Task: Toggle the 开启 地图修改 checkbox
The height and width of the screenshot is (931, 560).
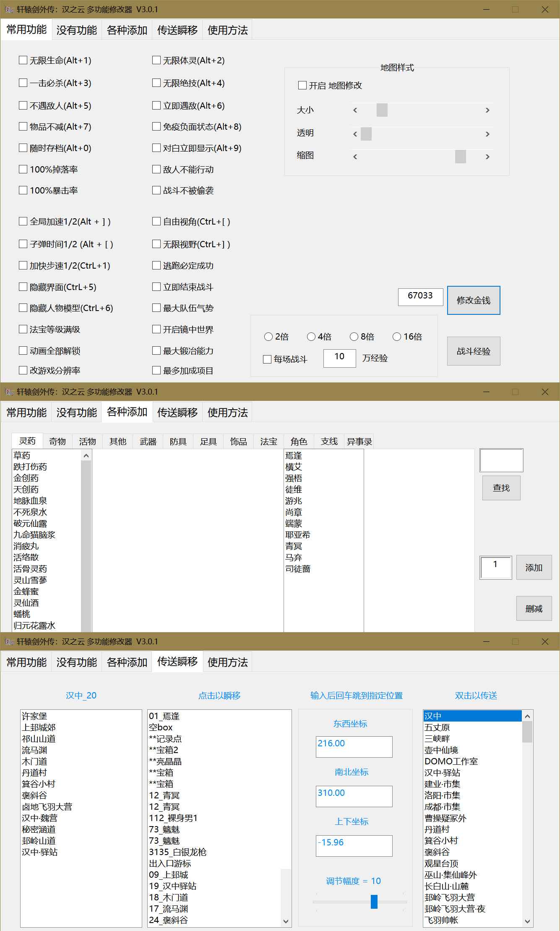Action: pyautogui.click(x=302, y=86)
